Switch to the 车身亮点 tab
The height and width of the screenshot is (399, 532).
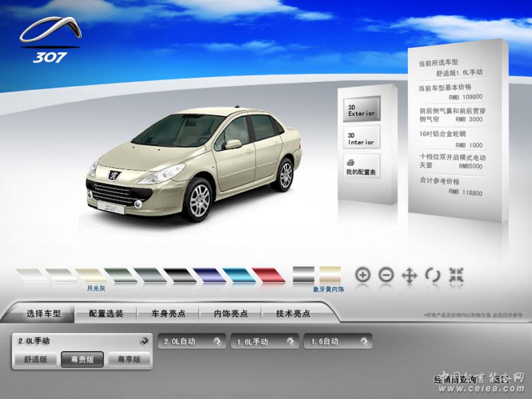(168, 314)
